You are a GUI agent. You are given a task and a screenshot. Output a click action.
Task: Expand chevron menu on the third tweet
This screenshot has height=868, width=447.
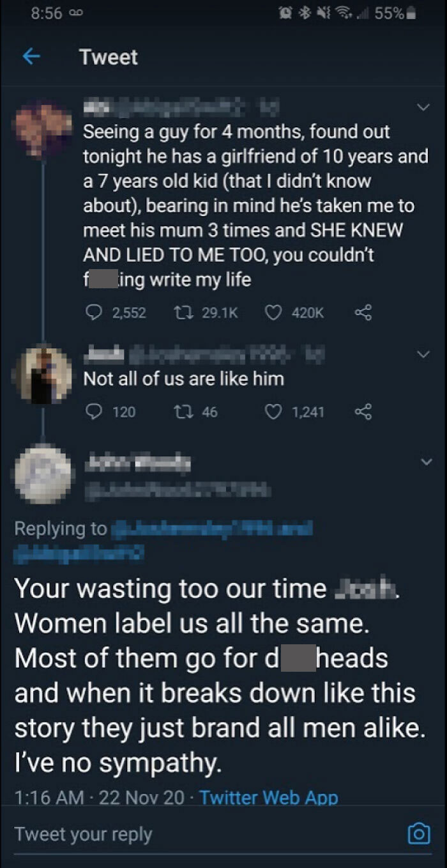[x=422, y=460]
